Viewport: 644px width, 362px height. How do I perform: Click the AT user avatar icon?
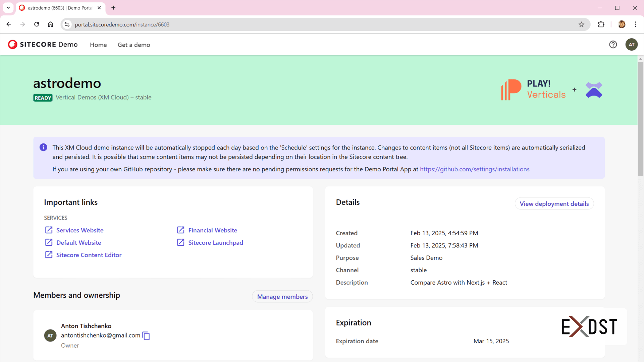pyautogui.click(x=632, y=44)
